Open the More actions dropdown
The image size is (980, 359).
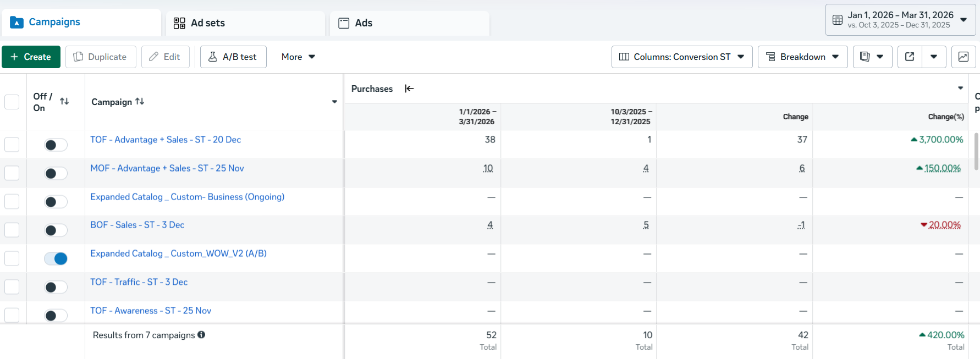(x=298, y=57)
